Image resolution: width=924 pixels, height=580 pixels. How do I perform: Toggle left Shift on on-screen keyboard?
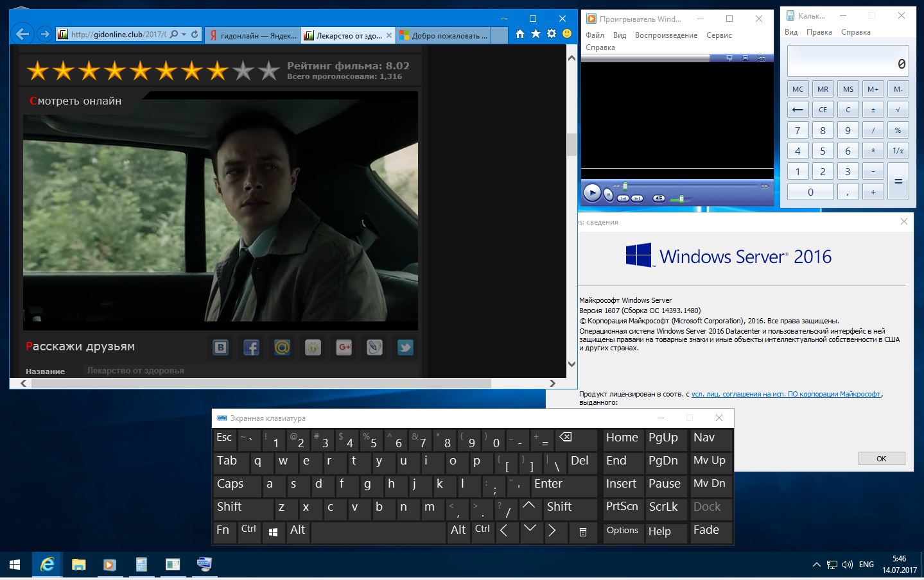(x=243, y=509)
